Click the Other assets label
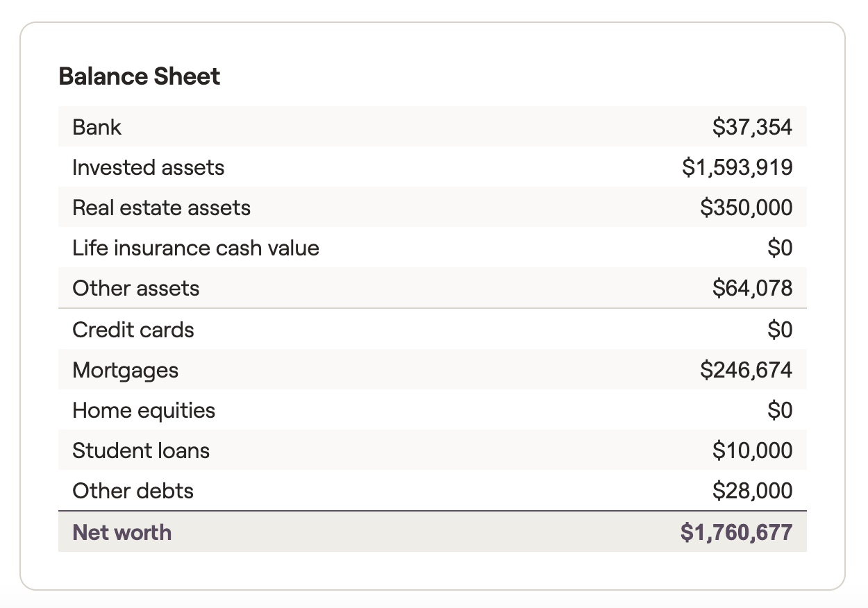Image resolution: width=868 pixels, height=608 pixels. click(135, 288)
